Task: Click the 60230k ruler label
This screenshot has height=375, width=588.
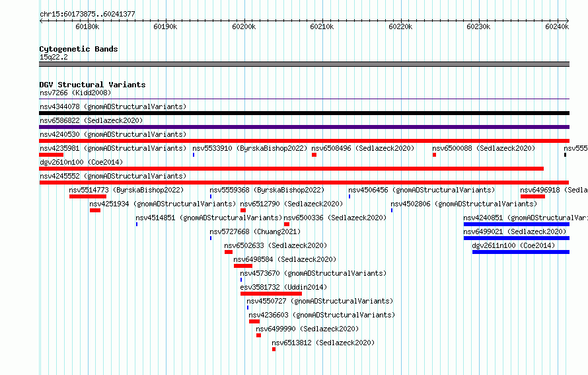Action: 478,26
